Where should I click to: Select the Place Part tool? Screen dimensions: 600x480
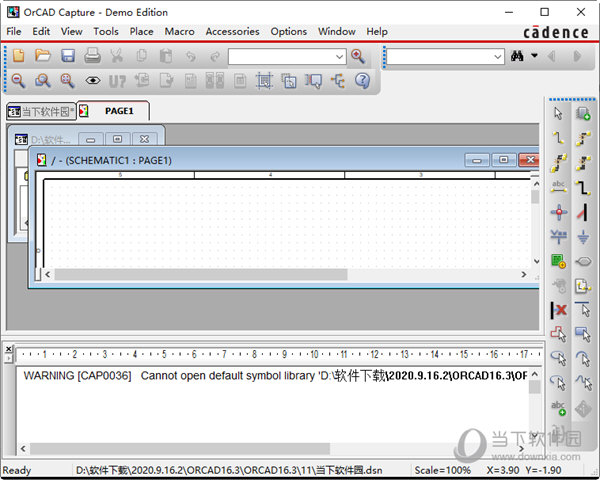click(x=583, y=113)
